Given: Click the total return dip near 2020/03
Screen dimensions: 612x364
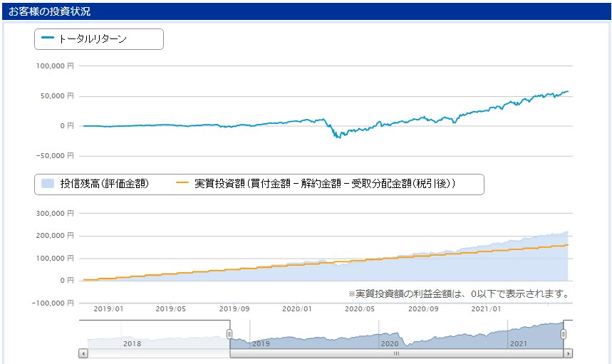Looking at the screenshot, I should 338,135.
